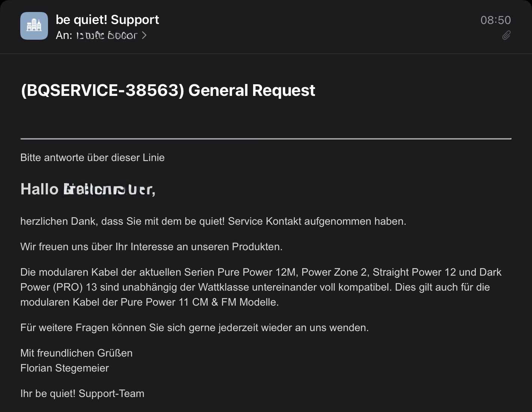Viewport: 532px width, 412px height.
Task: Click the text Mit freundlichen Grüßen
Action: (76, 353)
